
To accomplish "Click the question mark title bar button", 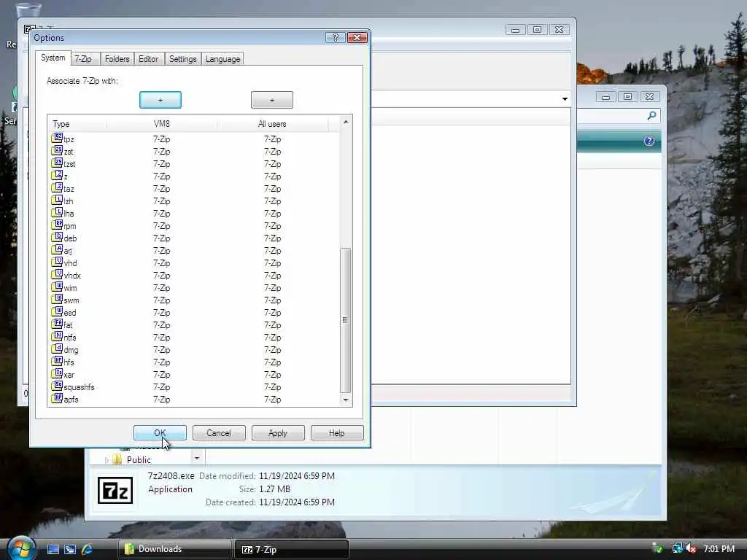I will [x=336, y=38].
